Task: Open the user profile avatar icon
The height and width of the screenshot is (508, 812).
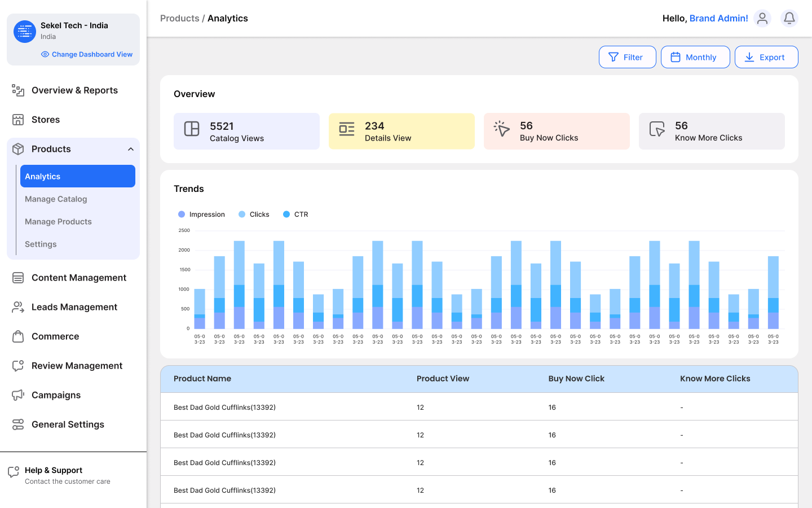Action: pyautogui.click(x=762, y=19)
